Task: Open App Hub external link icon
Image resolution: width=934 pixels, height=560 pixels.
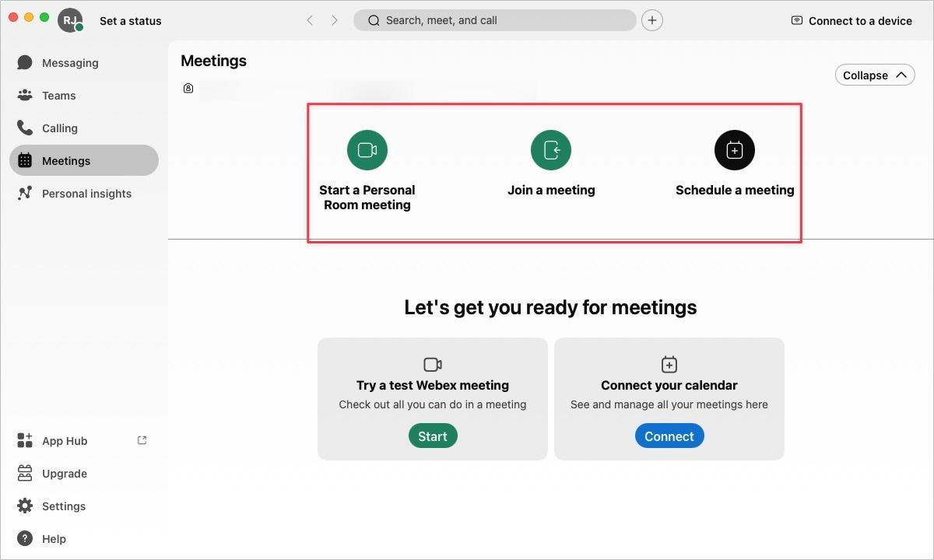Action: [x=142, y=440]
